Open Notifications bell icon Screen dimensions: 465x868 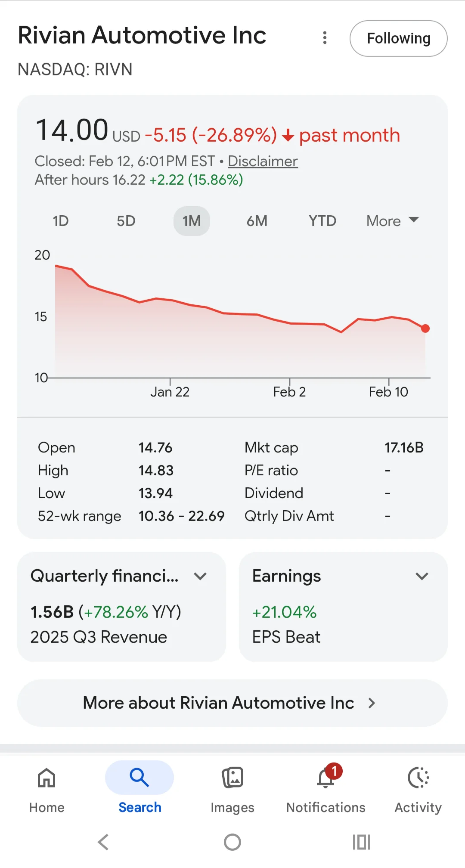point(325,778)
